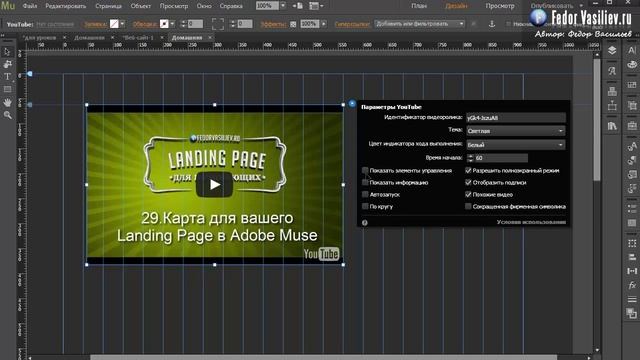
Task: Open the Text panel icon at top right
Action: (x=632, y=50)
